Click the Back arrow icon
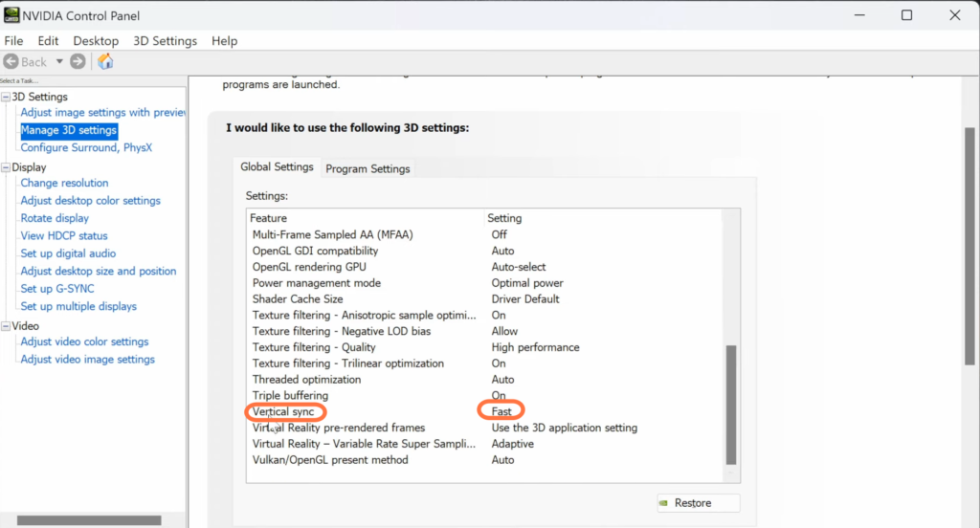This screenshot has height=528, width=980. click(x=11, y=61)
